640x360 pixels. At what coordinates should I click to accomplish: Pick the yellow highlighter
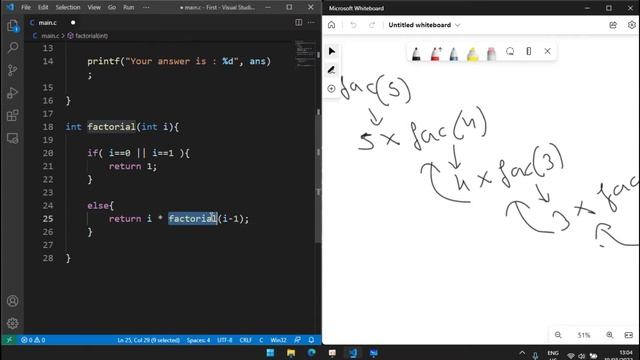(472, 54)
